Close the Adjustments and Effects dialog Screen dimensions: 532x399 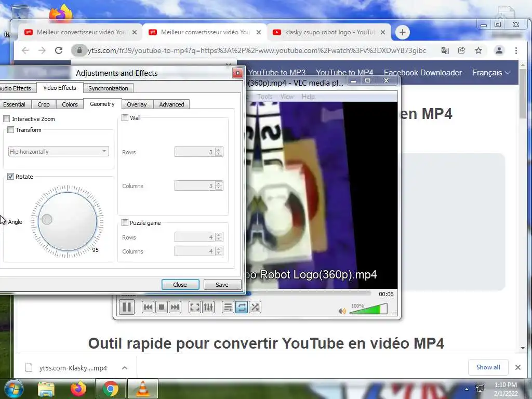(x=180, y=285)
